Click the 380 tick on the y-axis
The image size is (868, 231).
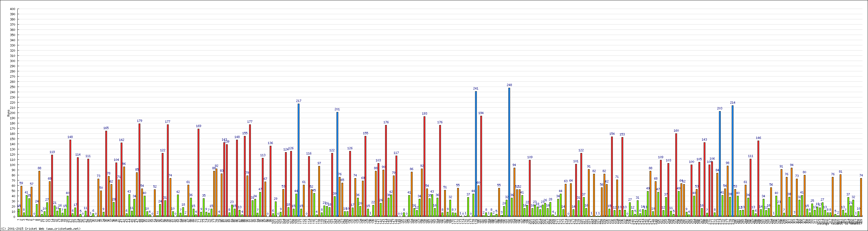[12, 20]
